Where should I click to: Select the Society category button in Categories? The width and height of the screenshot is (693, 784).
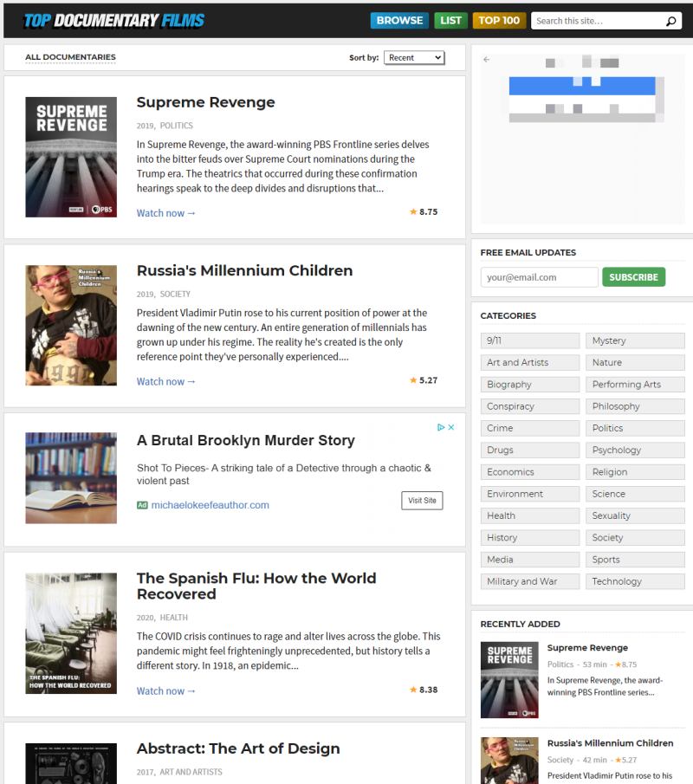(635, 538)
